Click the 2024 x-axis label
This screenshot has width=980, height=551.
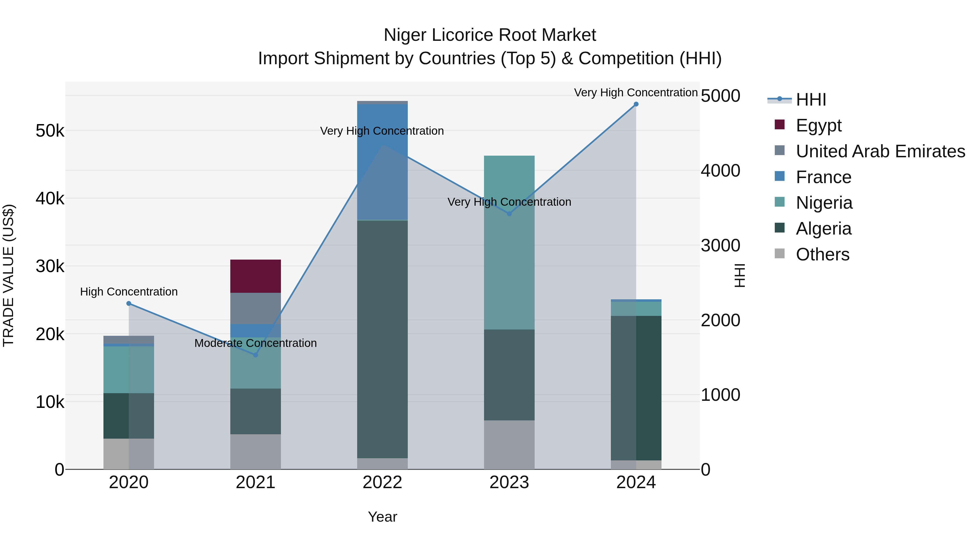coord(636,482)
